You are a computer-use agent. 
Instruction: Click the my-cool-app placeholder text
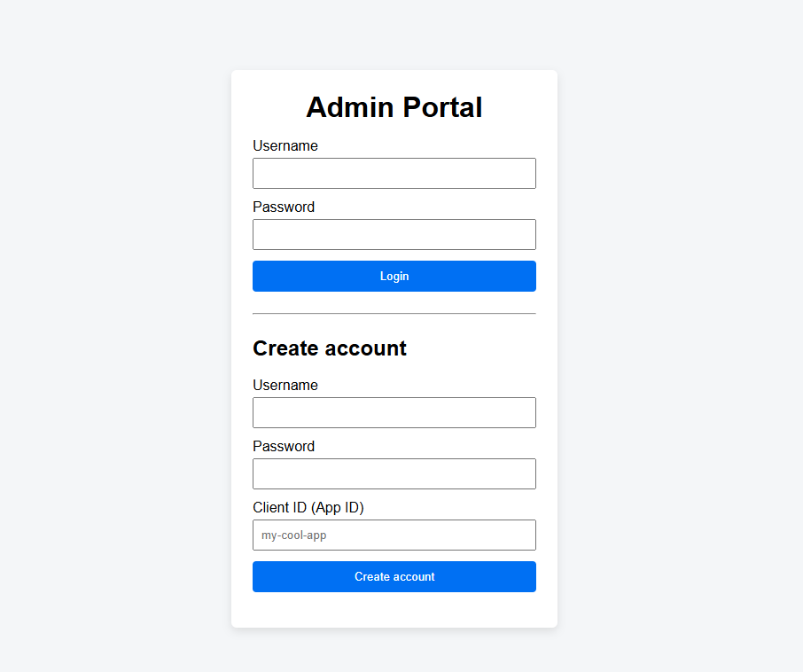292,535
